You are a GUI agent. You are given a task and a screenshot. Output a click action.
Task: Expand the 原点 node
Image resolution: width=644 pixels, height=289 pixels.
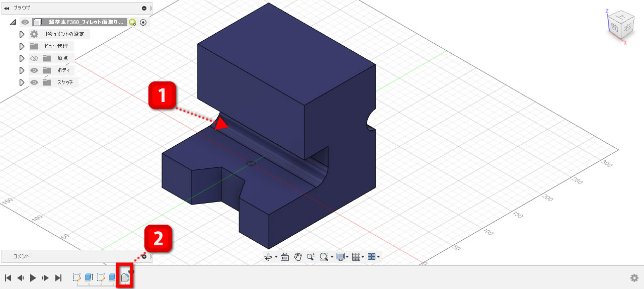point(22,58)
